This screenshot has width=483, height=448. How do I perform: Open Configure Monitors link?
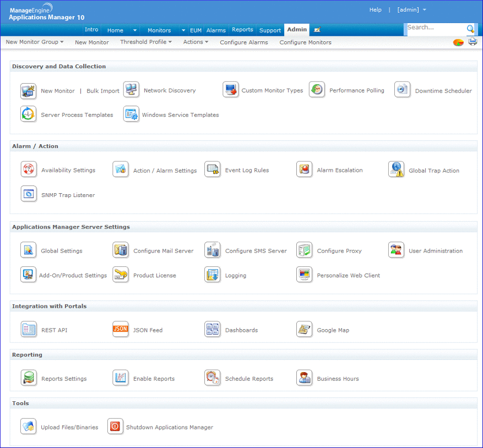coord(305,42)
